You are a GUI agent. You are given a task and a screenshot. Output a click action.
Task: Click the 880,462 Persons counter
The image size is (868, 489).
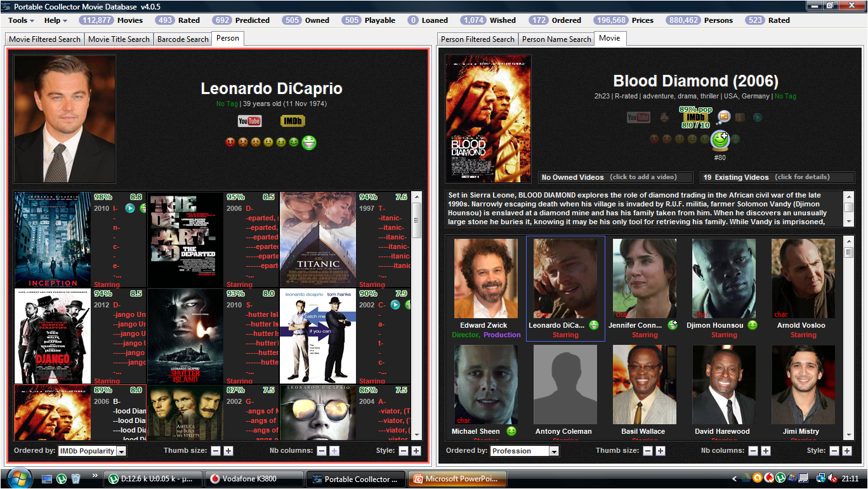pyautogui.click(x=699, y=20)
